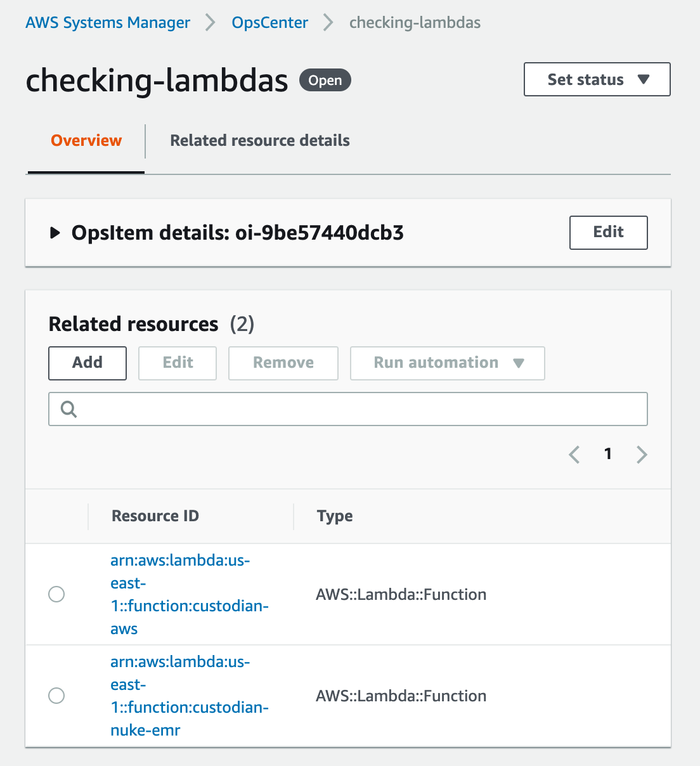Open the Run automation dropdown
Viewport: 700px width, 766px height.
pos(448,363)
